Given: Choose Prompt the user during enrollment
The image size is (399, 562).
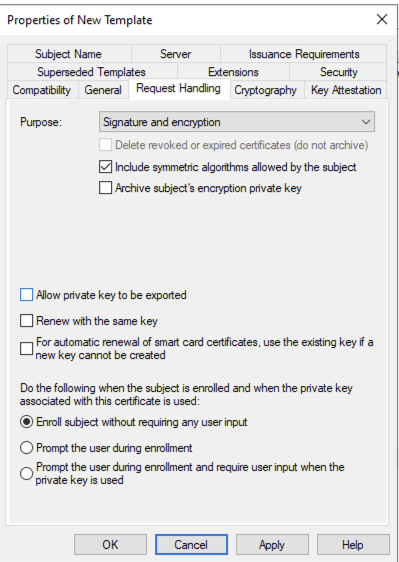Looking at the screenshot, I should pyautogui.click(x=27, y=448).
